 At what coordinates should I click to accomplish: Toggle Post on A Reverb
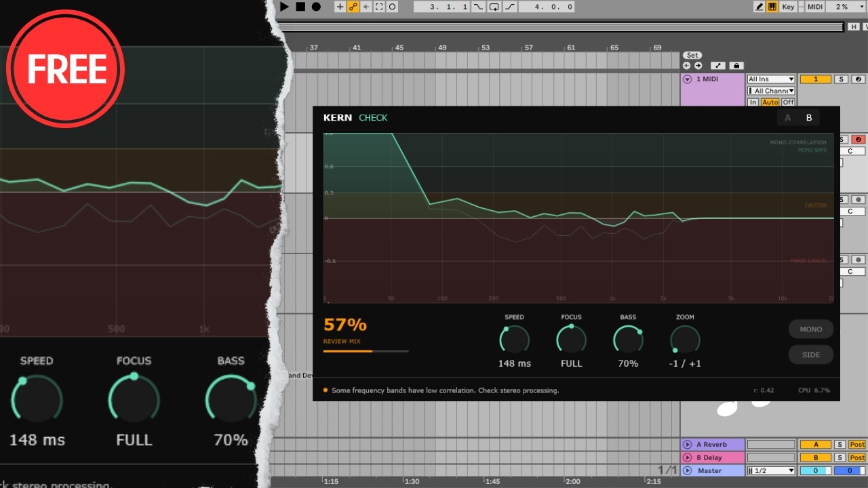pyautogui.click(x=857, y=445)
